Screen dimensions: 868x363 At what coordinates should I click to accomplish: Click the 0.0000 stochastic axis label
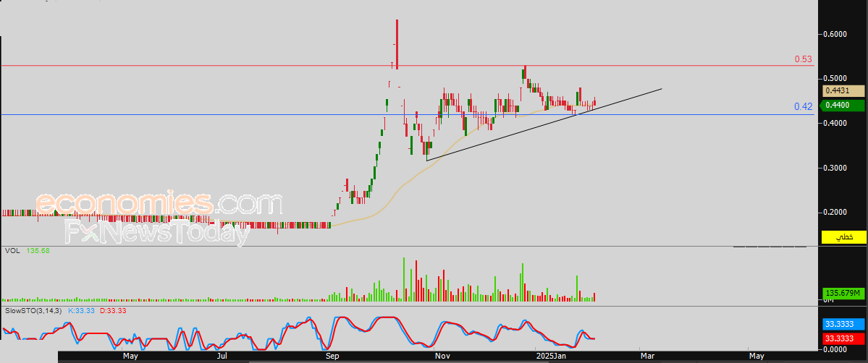point(835,349)
